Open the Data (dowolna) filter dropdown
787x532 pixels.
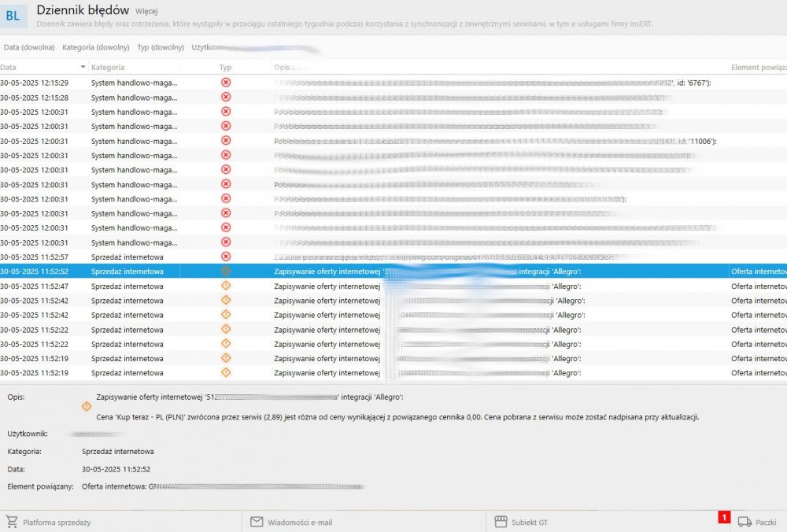pos(28,47)
